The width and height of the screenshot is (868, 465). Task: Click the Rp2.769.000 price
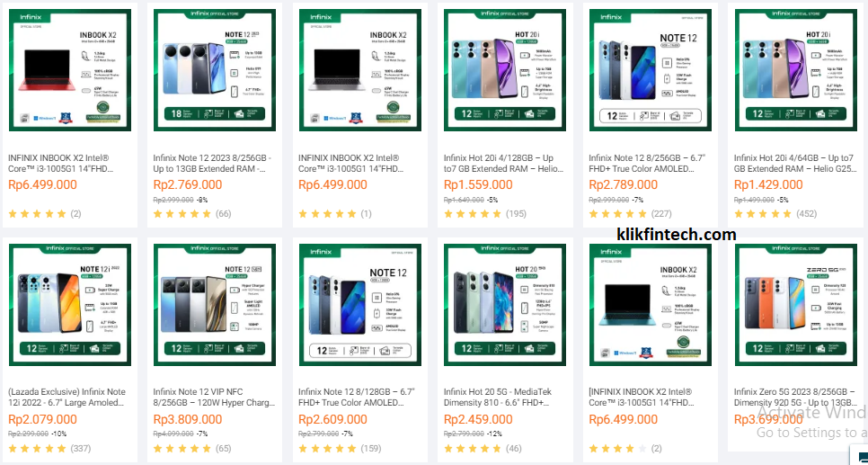point(188,185)
